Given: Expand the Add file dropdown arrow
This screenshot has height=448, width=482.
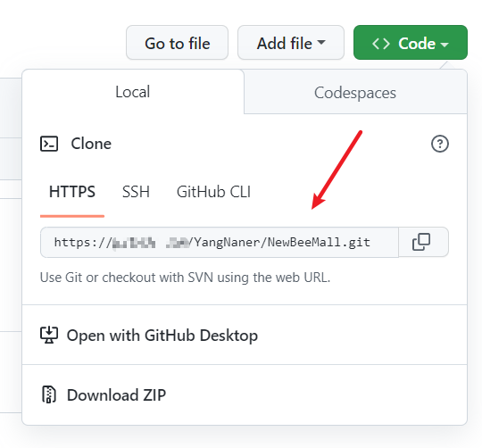Looking at the screenshot, I should (321, 42).
